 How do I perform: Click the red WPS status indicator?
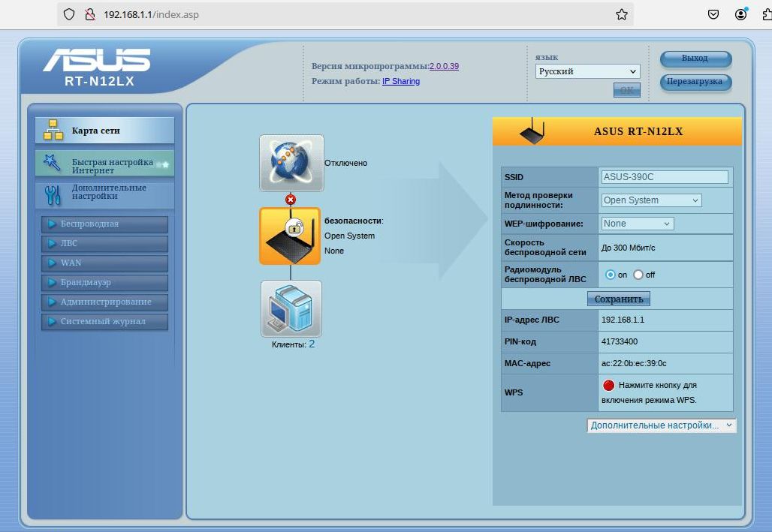[x=608, y=386]
